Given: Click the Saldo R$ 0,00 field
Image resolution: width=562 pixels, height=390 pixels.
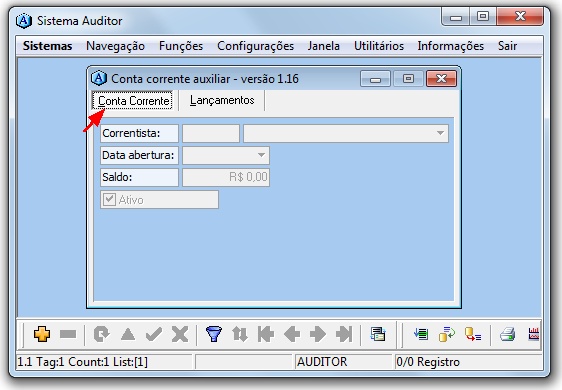Looking at the screenshot, I should pos(226,177).
